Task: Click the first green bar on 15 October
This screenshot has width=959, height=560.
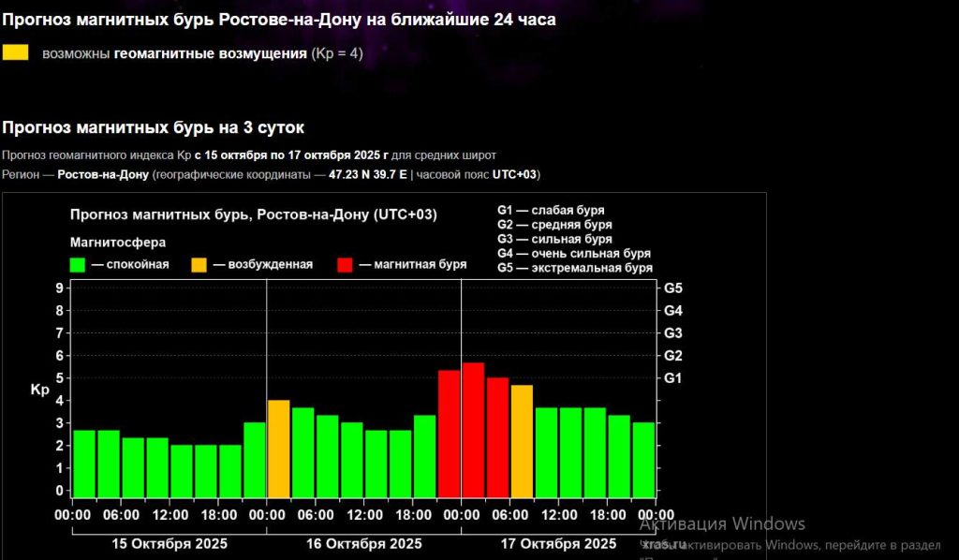Action: (83, 463)
